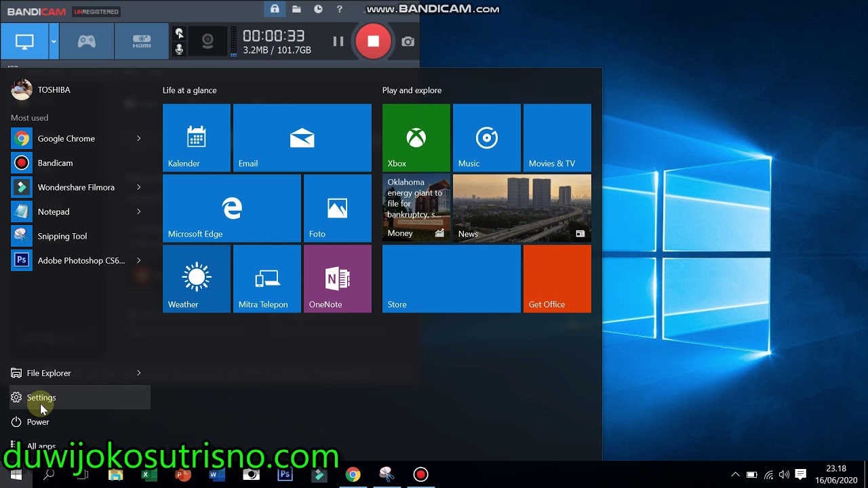Open Bandicam scheduled recording clock icon

(318, 9)
